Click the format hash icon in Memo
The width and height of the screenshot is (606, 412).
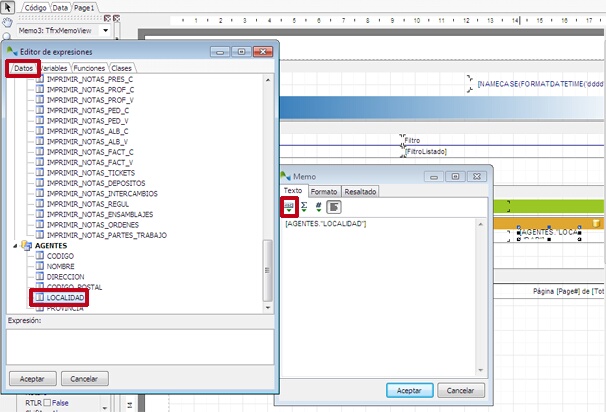(x=318, y=207)
